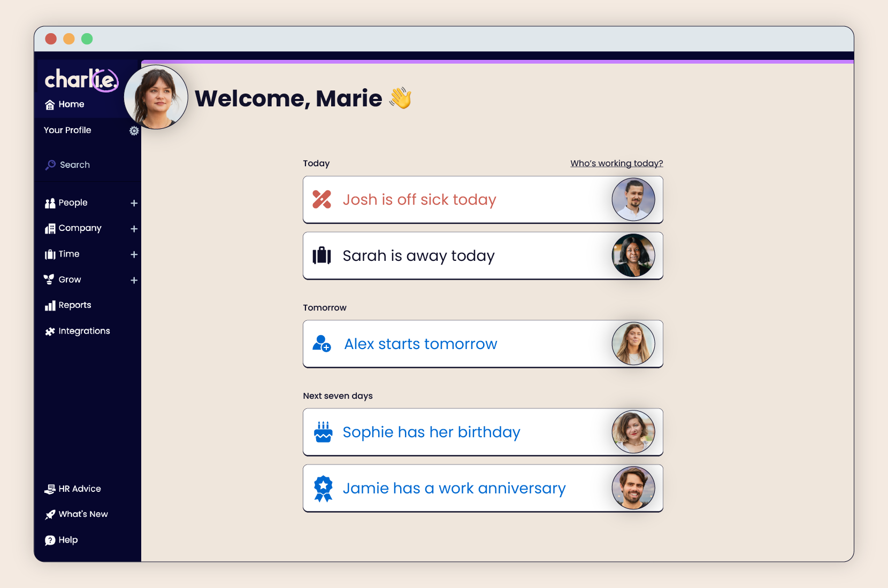
Task: Click the Reports bar-chart icon
Action: 50,305
